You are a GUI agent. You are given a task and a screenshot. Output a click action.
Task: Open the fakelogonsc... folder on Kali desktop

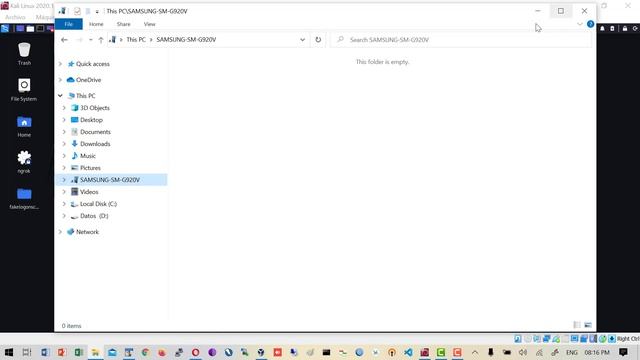[24, 199]
